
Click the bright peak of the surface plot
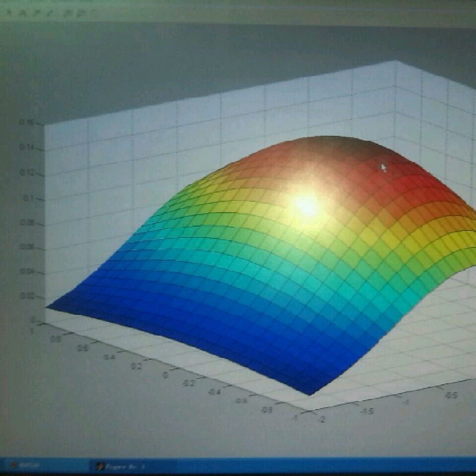(x=306, y=205)
